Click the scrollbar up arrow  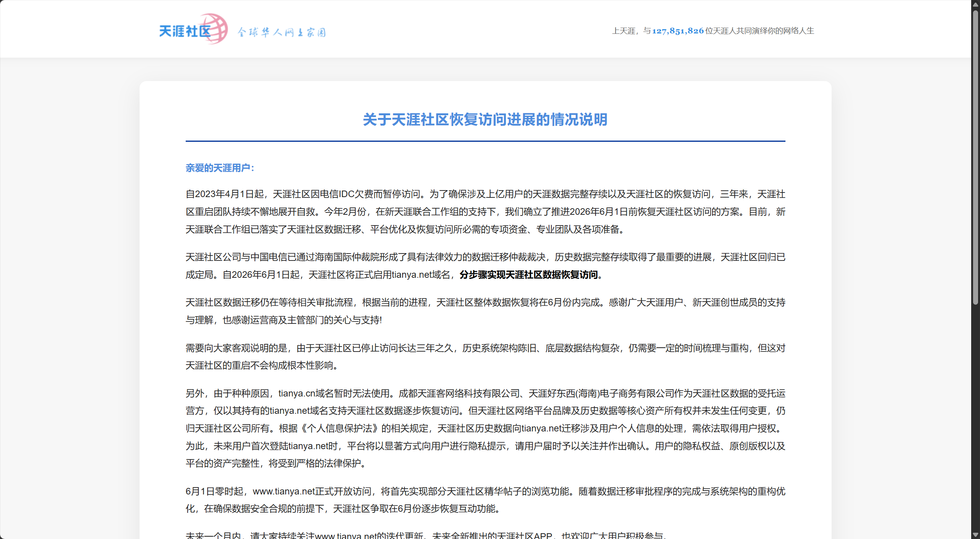[x=975, y=4]
